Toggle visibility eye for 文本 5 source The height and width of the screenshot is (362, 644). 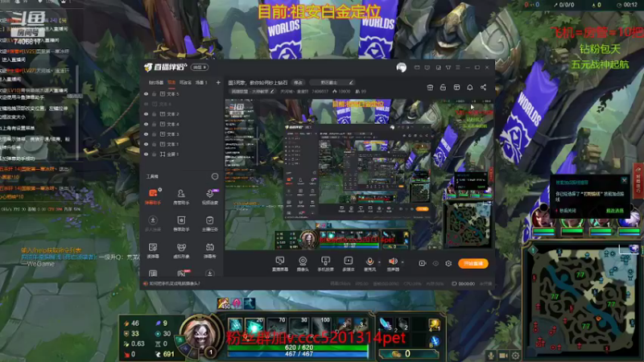(146, 94)
